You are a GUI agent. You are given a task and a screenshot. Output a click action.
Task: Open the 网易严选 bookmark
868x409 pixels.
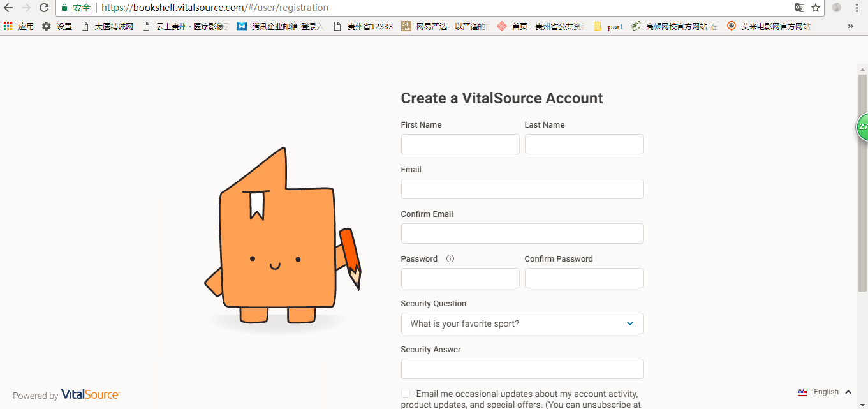click(x=445, y=26)
